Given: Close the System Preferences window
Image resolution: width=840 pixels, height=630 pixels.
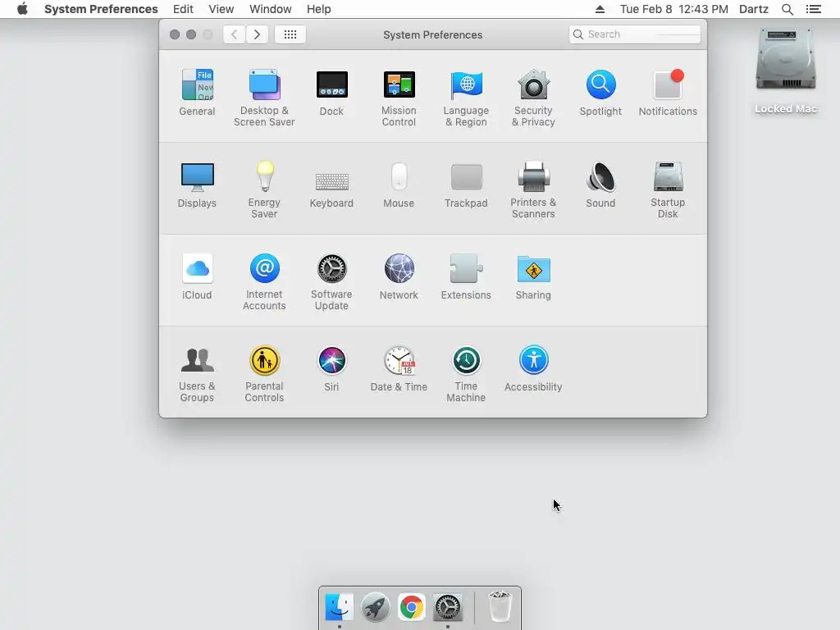Looking at the screenshot, I should point(175,34).
